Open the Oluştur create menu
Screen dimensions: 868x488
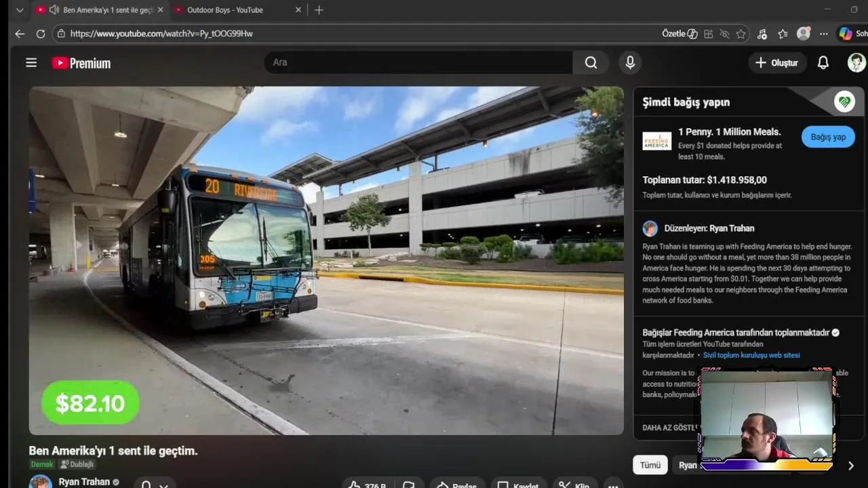(x=776, y=62)
